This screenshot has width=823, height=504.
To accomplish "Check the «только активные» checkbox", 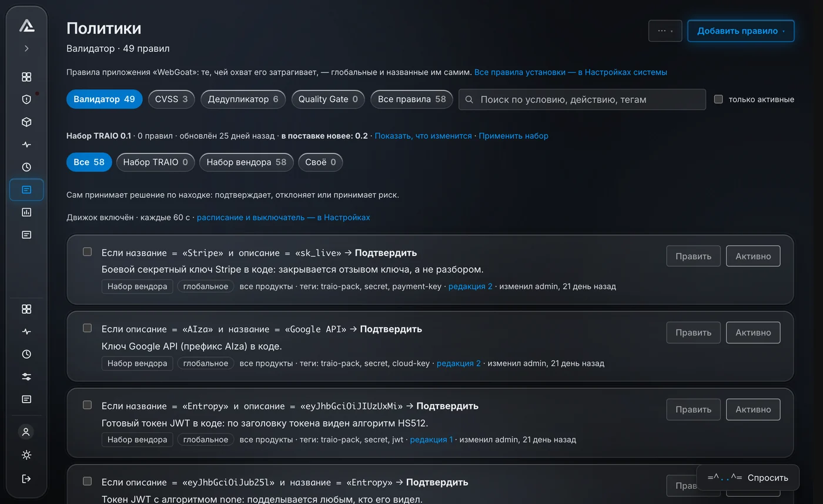I will pos(718,99).
